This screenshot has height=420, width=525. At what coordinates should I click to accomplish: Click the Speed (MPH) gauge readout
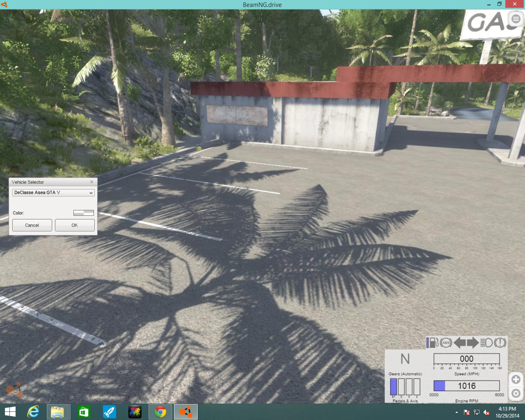coord(467,359)
